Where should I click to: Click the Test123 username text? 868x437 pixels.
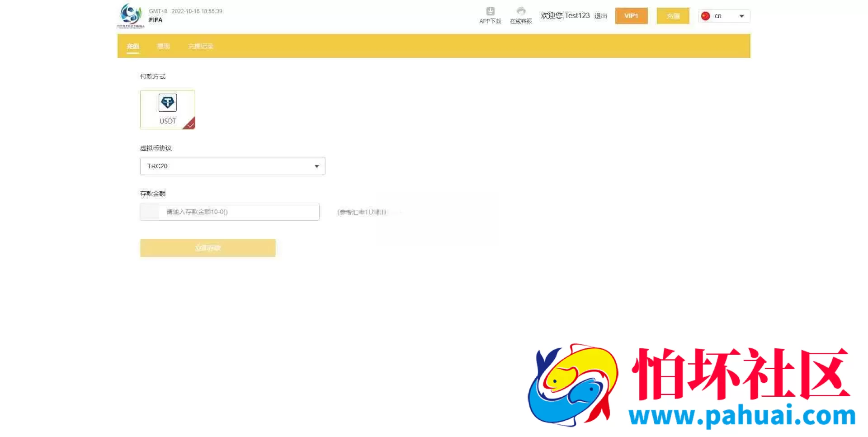coord(577,15)
